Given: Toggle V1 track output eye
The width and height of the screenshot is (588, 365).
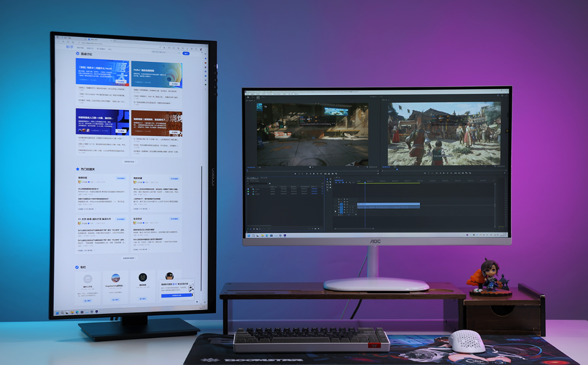Looking at the screenshot, I should coord(347,204).
